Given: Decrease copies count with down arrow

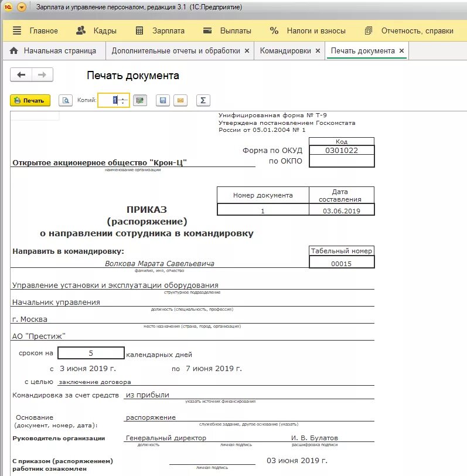Looking at the screenshot, I should (123, 103).
